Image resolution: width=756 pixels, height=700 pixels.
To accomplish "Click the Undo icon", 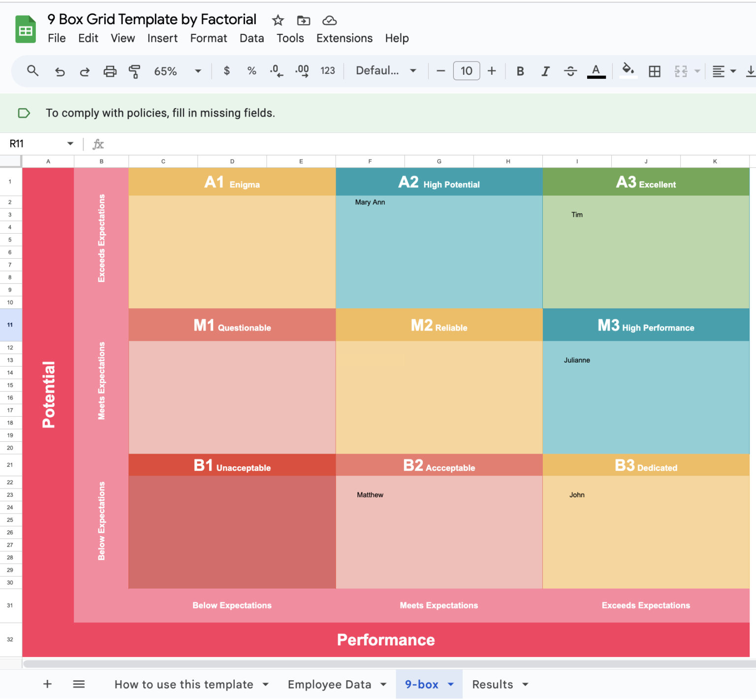I will click(x=60, y=71).
